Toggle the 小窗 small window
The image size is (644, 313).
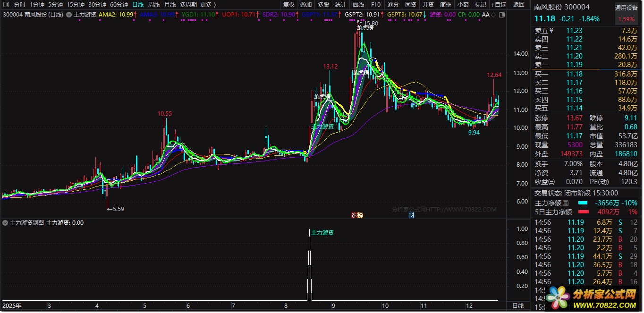pyautogui.click(x=463, y=5)
